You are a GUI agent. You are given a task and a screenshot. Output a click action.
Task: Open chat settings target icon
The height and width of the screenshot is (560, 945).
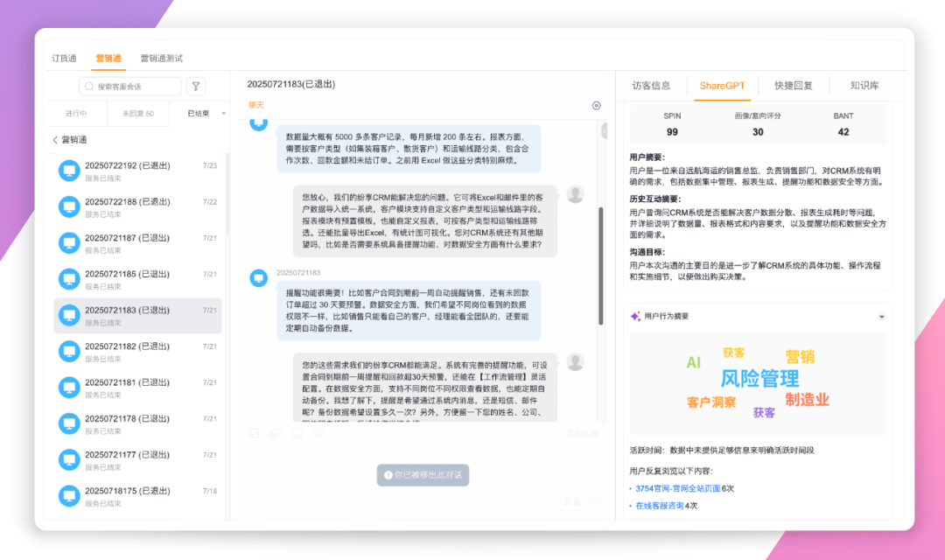coord(597,106)
